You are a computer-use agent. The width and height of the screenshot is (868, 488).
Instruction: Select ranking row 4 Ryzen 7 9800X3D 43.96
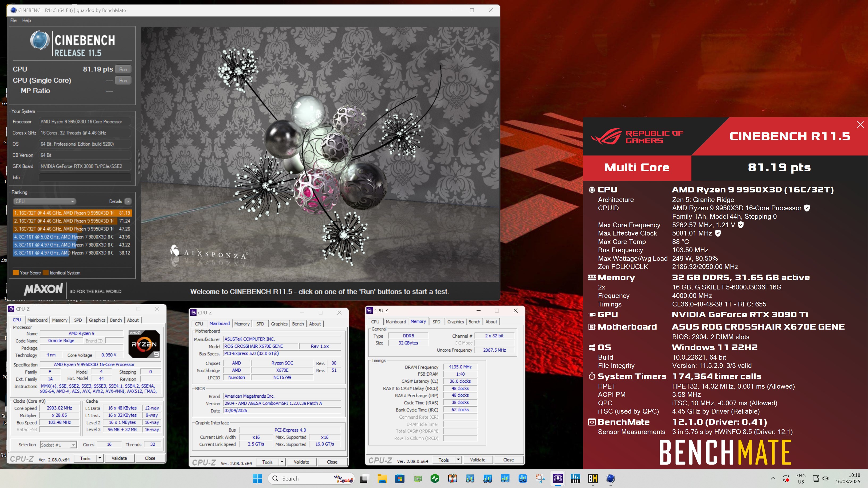[x=72, y=237]
